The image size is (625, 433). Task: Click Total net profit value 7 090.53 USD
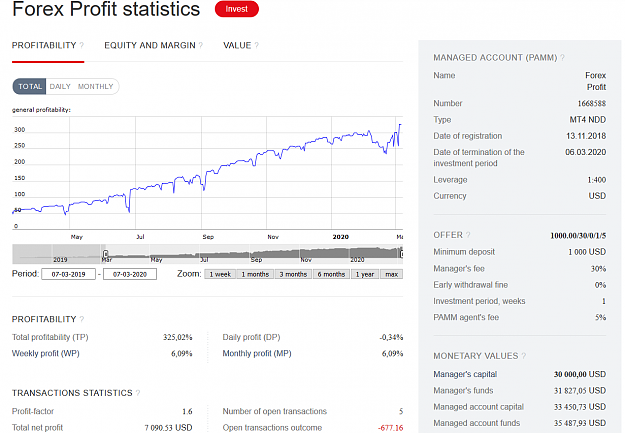pos(169,428)
